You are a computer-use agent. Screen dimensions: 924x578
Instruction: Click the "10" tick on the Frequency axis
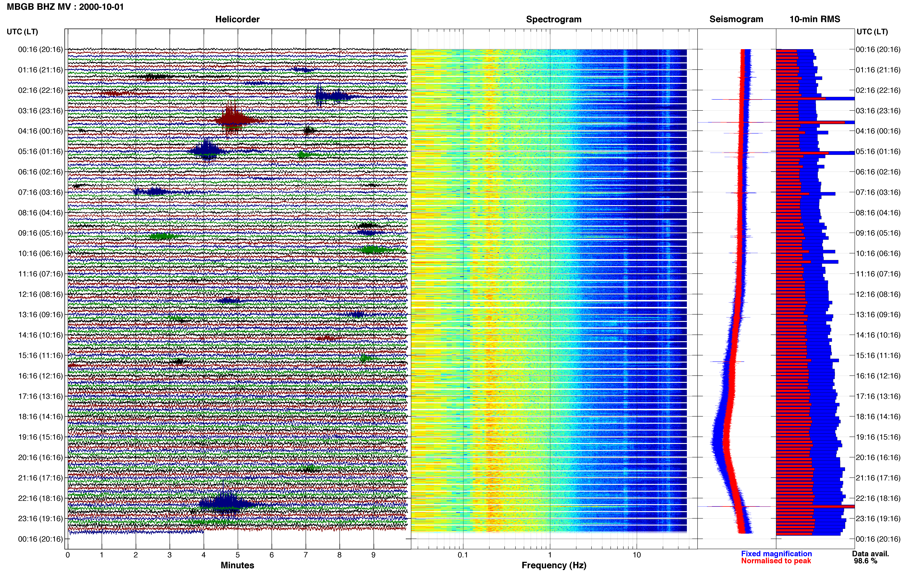point(637,555)
